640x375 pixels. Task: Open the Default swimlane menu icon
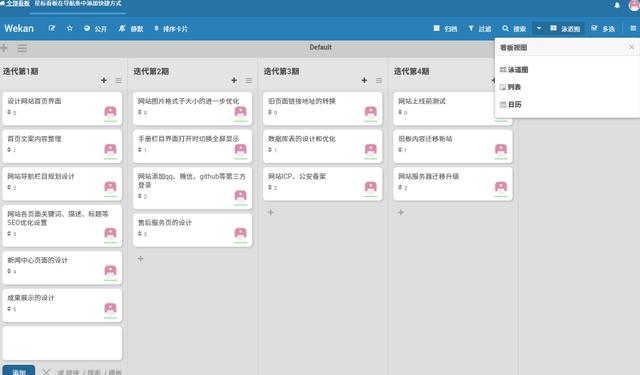[22, 48]
